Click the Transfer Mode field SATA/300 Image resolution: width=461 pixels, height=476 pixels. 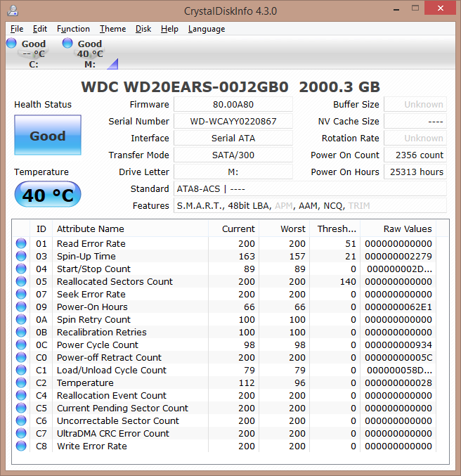tap(233, 155)
